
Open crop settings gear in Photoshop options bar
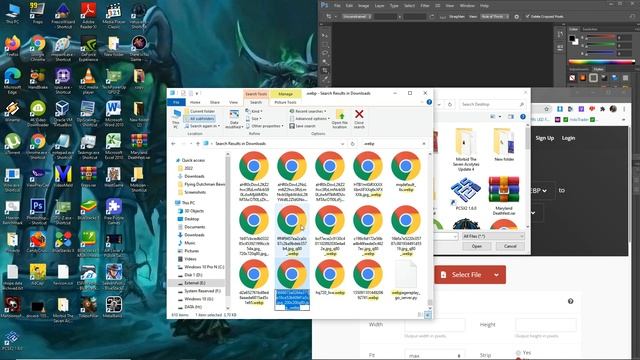(x=516, y=17)
